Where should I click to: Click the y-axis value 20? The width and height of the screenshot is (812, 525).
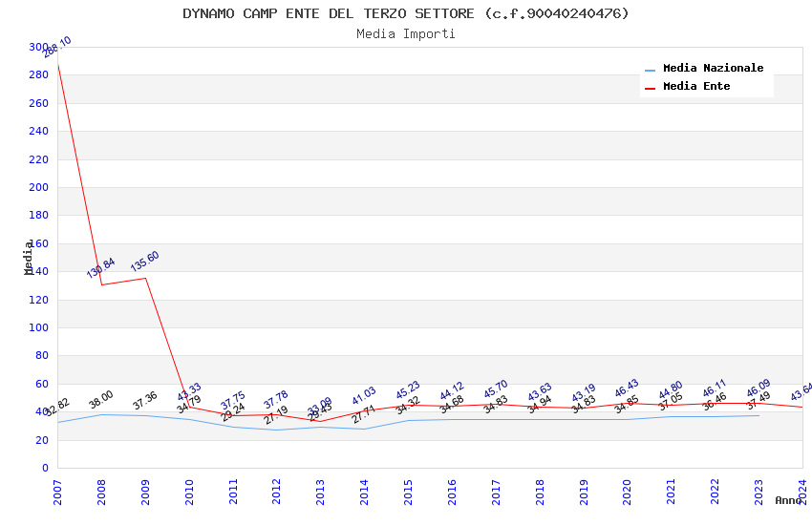41,440
